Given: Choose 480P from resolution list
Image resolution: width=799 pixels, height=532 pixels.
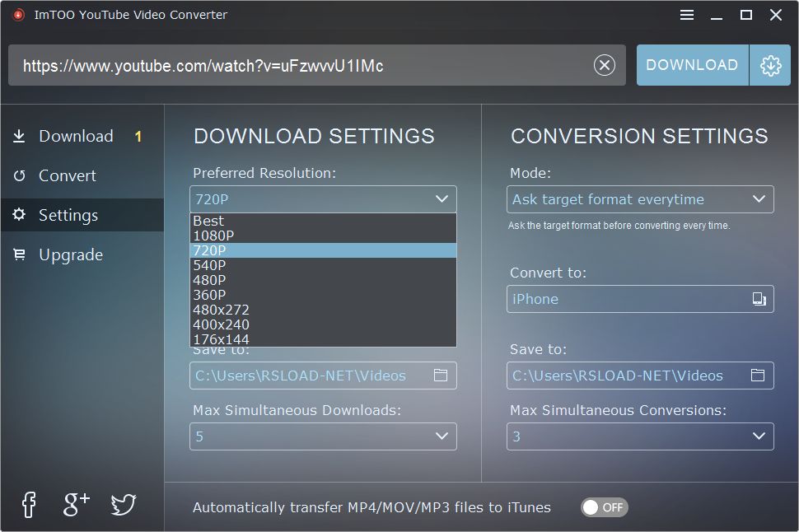Looking at the screenshot, I should coord(323,280).
